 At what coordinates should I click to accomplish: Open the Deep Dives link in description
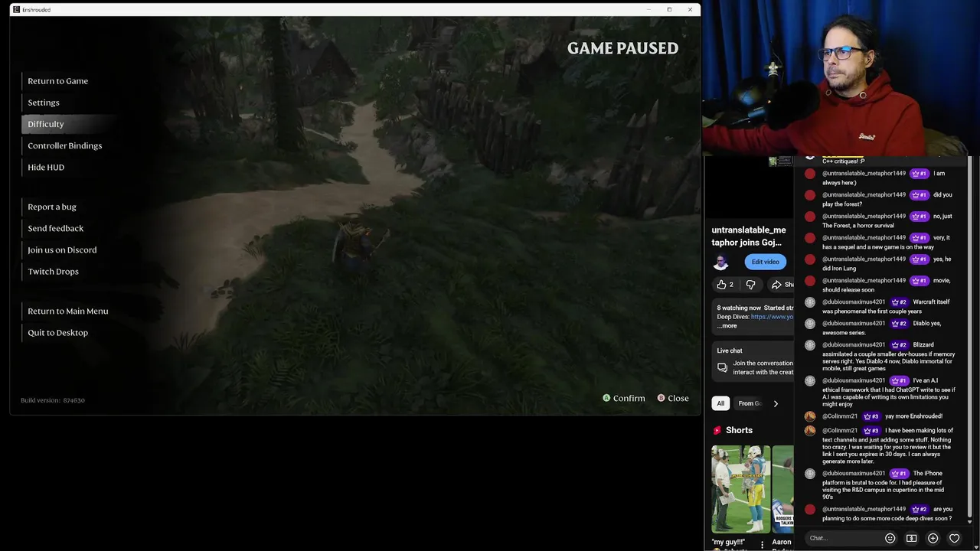pos(772,317)
